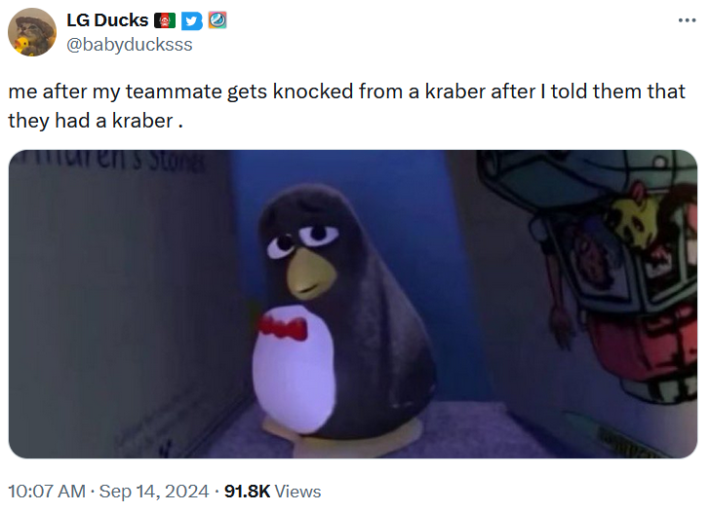Open the three-dot more options menu
Viewport: 710px width, 512px height.
(x=687, y=20)
